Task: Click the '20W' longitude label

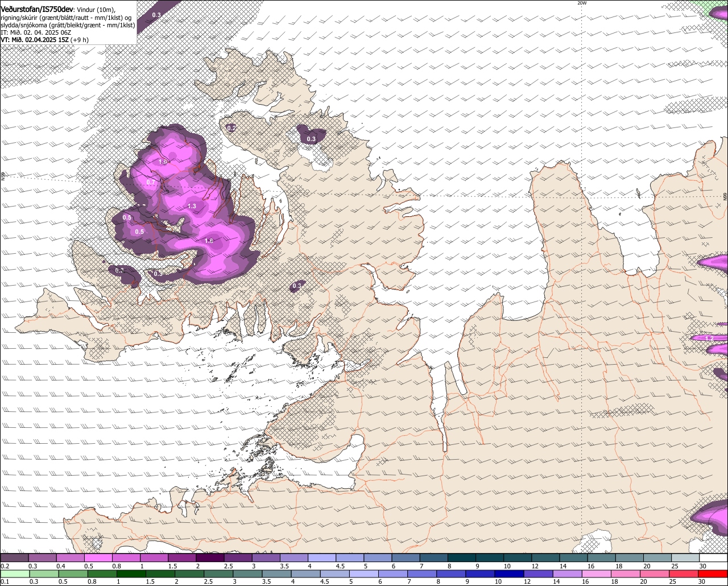Action: 582,3
